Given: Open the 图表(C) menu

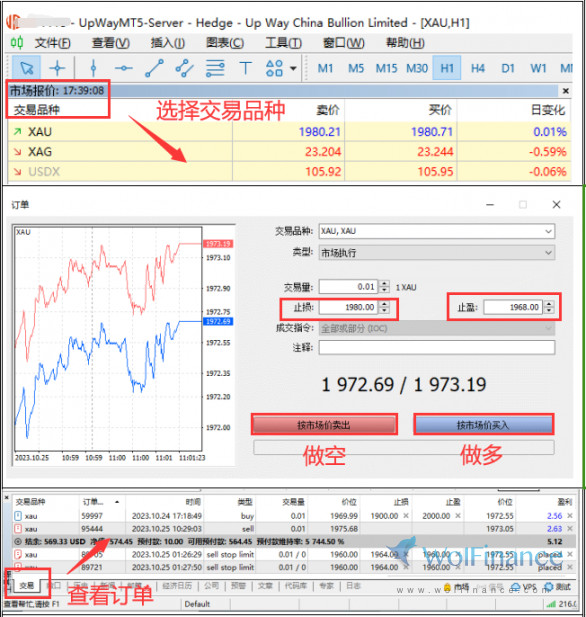Looking at the screenshot, I should 225,42.
